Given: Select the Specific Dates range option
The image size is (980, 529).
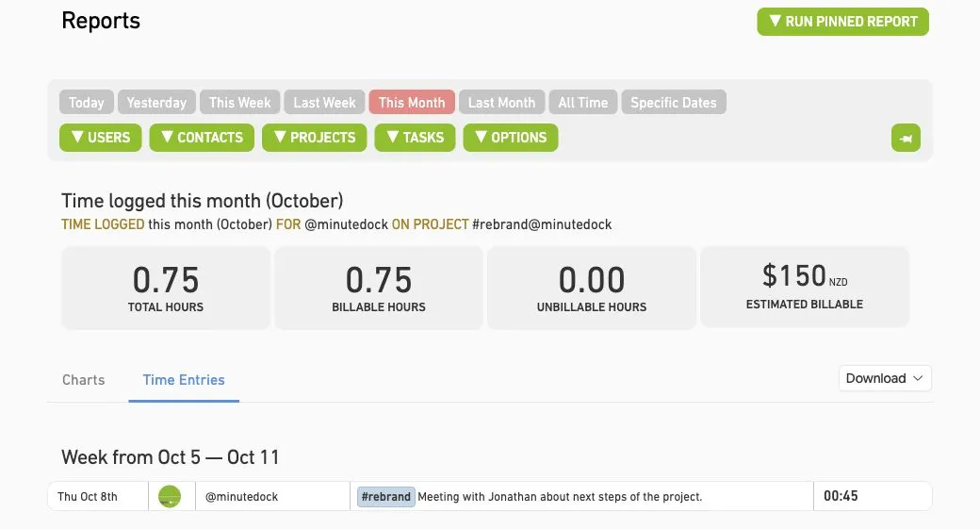Looking at the screenshot, I should click(674, 103).
